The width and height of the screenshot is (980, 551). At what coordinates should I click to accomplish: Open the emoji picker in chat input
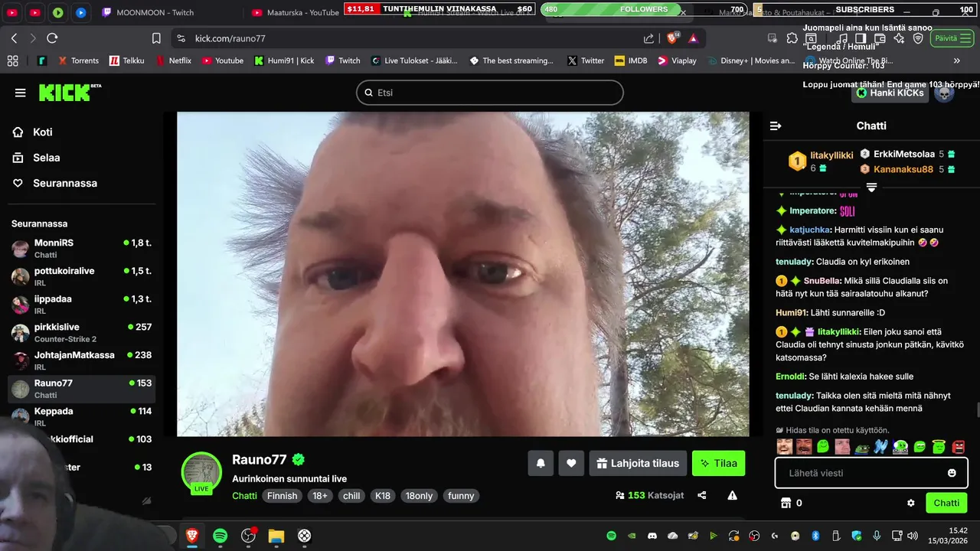(x=952, y=473)
